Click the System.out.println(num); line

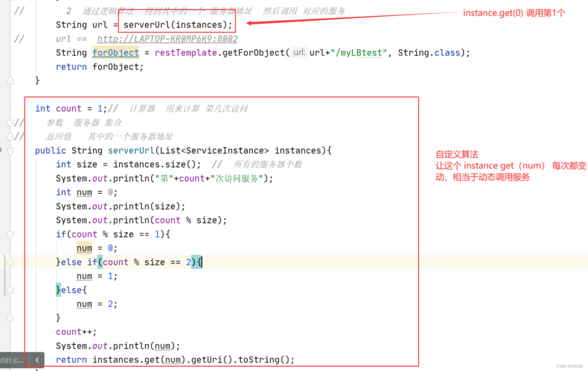pos(118,346)
